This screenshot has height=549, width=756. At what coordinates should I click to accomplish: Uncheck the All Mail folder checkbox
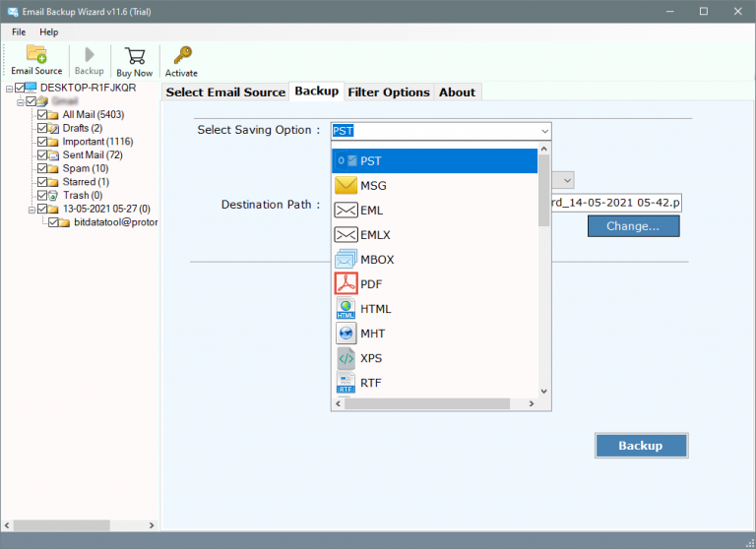pos(41,115)
